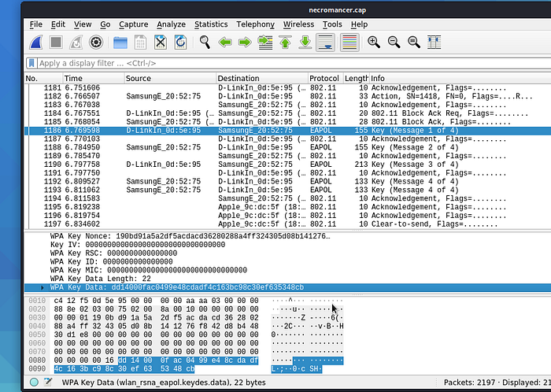Image resolution: width=551 pixels, height=392 pixels.
Task: Go back to previous packet arrow
Action: [224, 43]
